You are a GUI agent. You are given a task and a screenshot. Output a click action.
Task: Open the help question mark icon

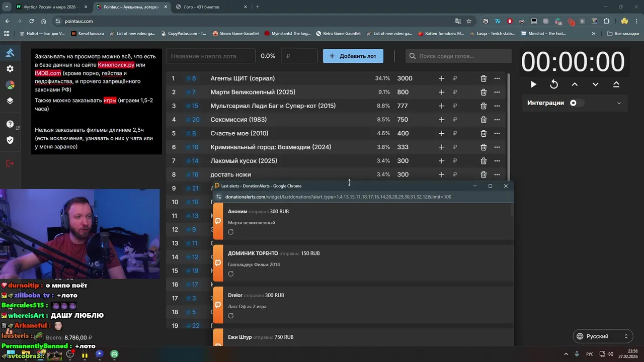click(x=10, y=124)
